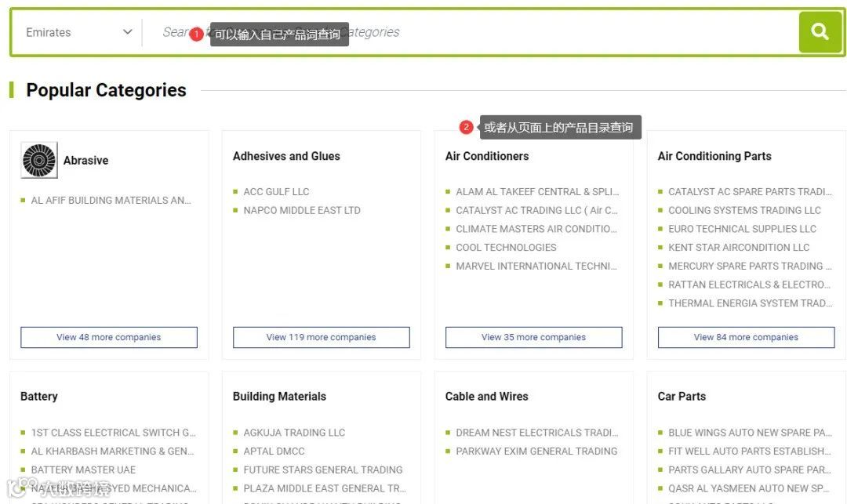Click View 119 more companies button
847x504 pixels.
click(x=321, y=337)
